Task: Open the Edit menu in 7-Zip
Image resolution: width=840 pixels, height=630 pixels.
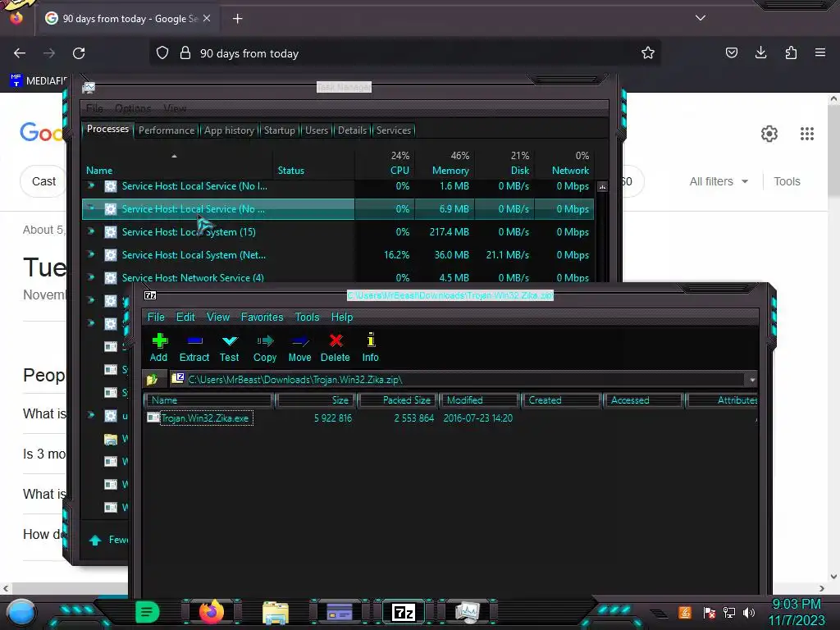Action: click(185, 317)
